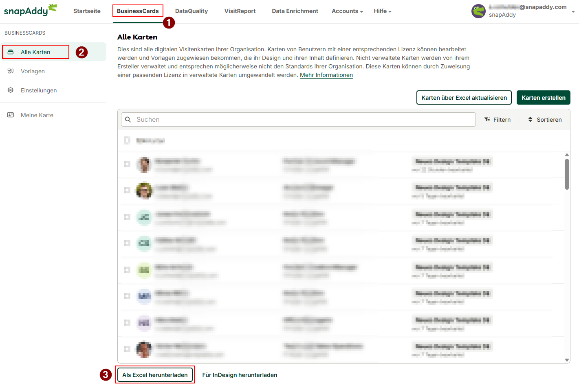Open the user profile avatar

coord(479,11)
